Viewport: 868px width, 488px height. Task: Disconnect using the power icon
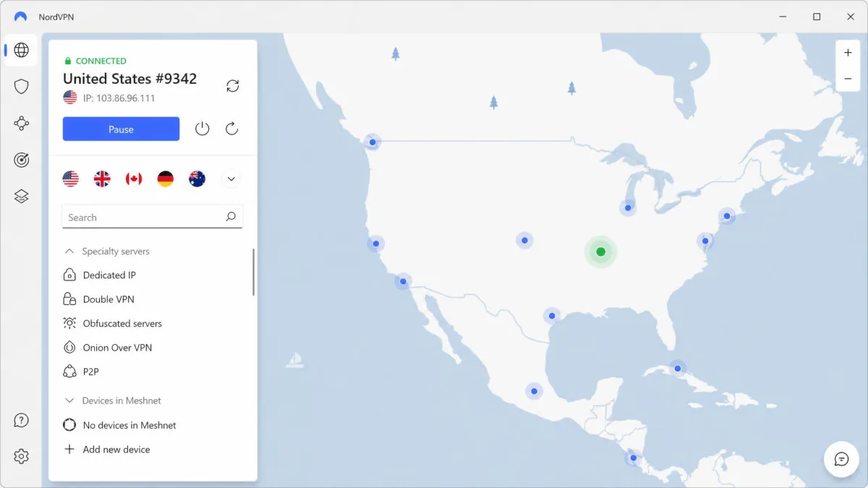203,129
